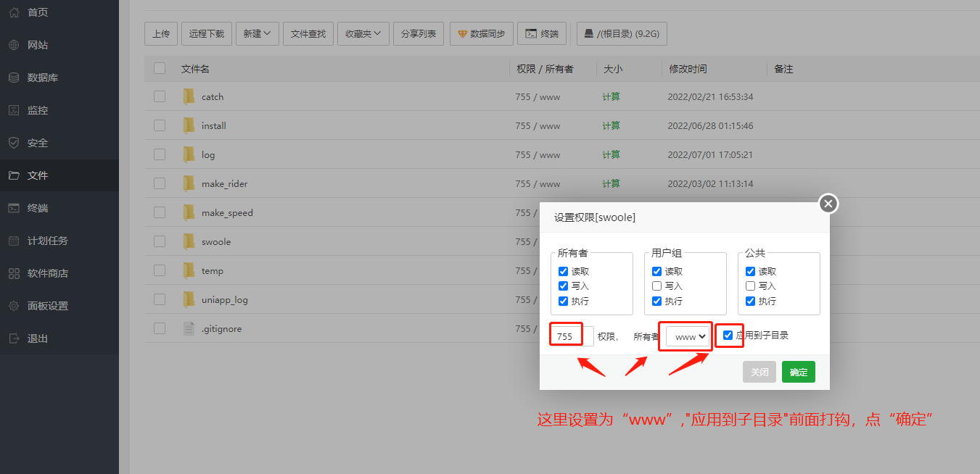
Task: Click 计算 size link for make_rider
Action: point(612,183)
